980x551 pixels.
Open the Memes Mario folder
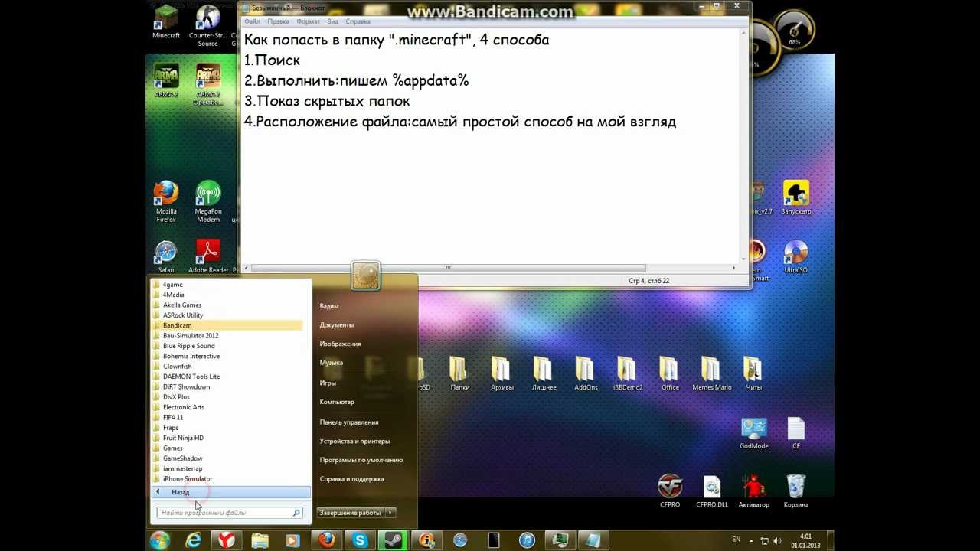tap(712, 373)
